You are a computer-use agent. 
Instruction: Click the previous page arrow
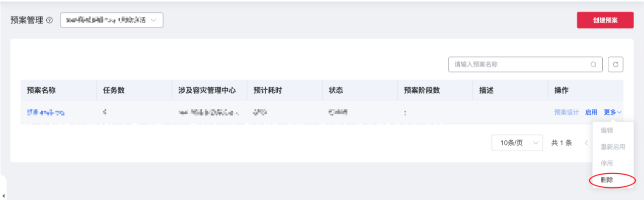[x=587, y=143]
